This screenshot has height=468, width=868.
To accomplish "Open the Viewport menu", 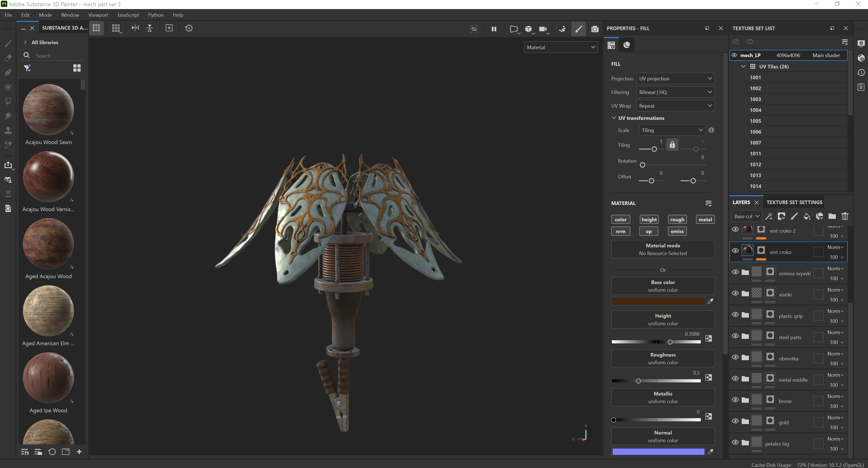I will coord(98,15).
